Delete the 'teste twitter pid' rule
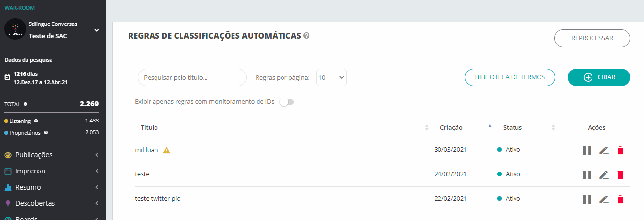644x220 pixels. (620, 199)
